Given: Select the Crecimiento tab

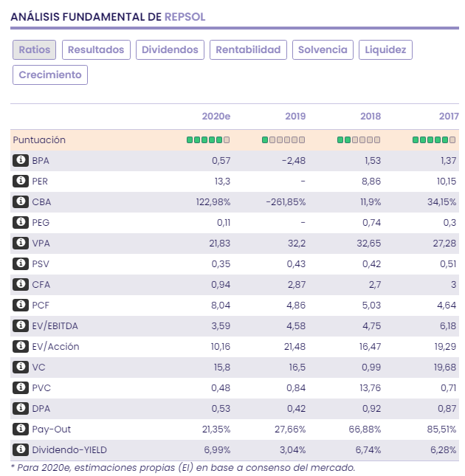Looking at the screenshot, I should [x=50, y=75].
